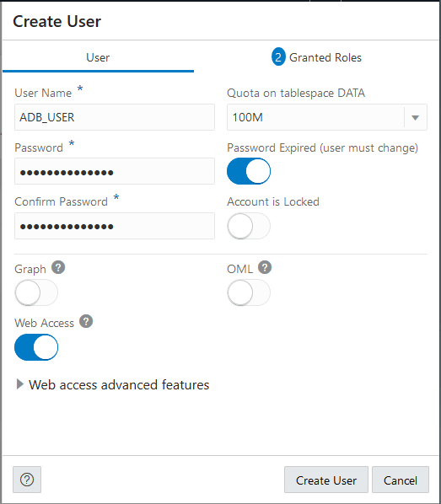Click the dialog help button at bottom left
The width and height of the screenshot is (441, 504).
(x=27, y=480)
